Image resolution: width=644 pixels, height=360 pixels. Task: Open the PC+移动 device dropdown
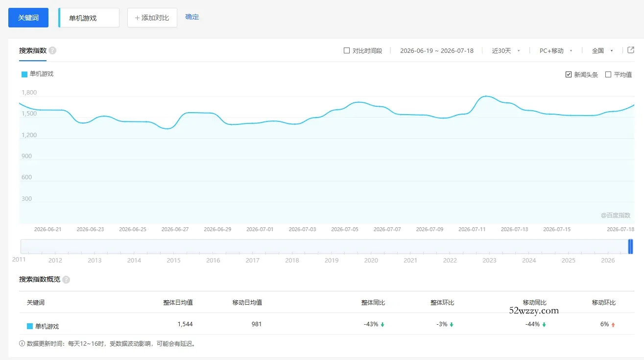click(x=556, y=50)
